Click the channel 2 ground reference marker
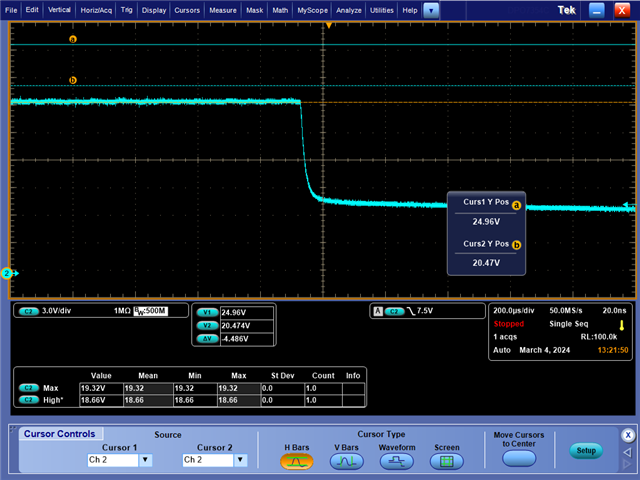 click(x=8, y=273)
